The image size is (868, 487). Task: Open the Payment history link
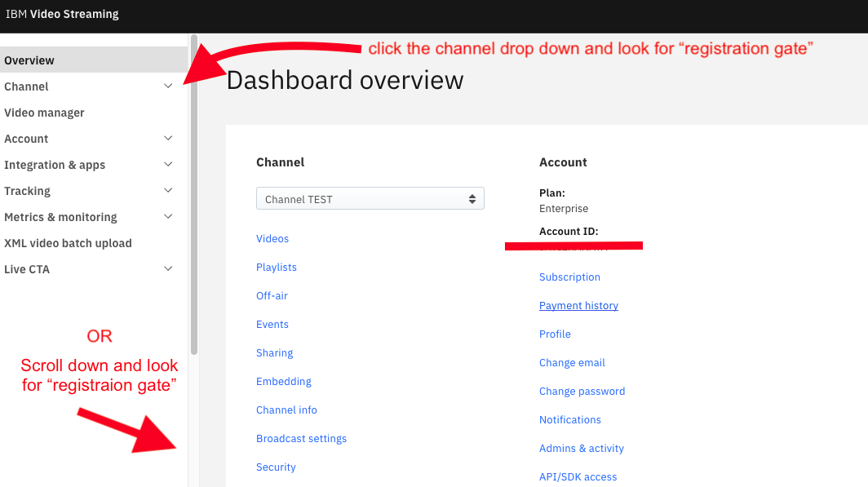578,305
